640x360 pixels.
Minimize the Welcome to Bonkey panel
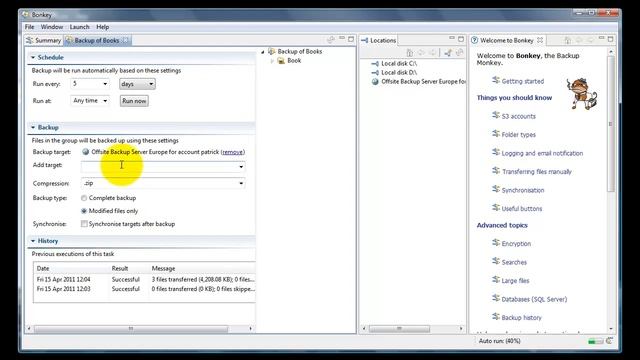(x=601, y=38)
